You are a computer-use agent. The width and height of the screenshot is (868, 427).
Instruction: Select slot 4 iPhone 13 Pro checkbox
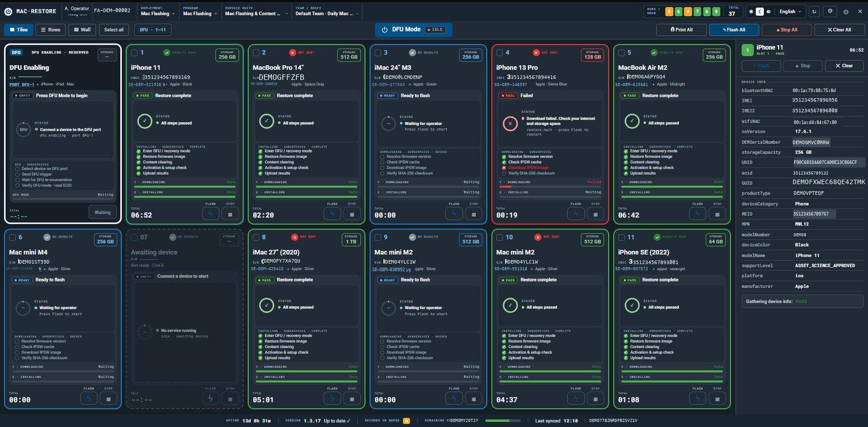(x=500, y=53)
